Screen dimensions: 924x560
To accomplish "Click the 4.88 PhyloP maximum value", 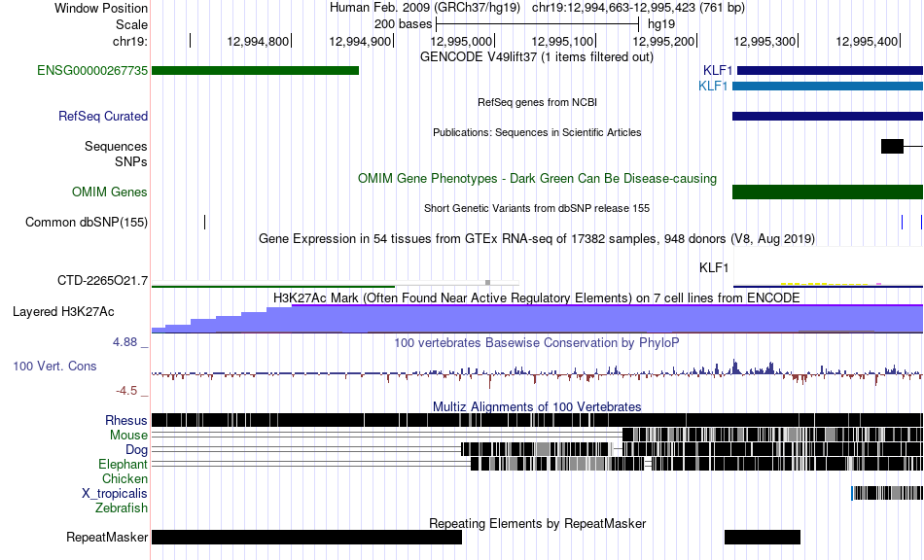I will click(x=124, y=342).
